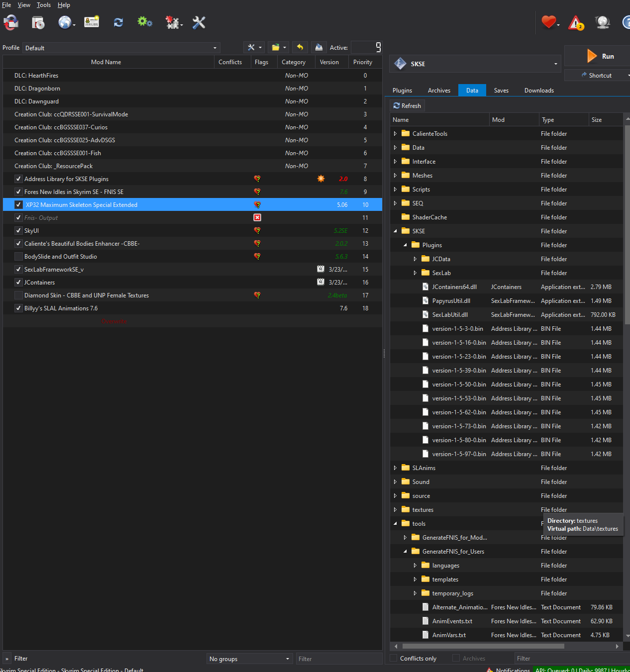The height and width of the screenshot is (672, 630).
Task: Uncheck the SkyUI mod
Action: [18, 230]
